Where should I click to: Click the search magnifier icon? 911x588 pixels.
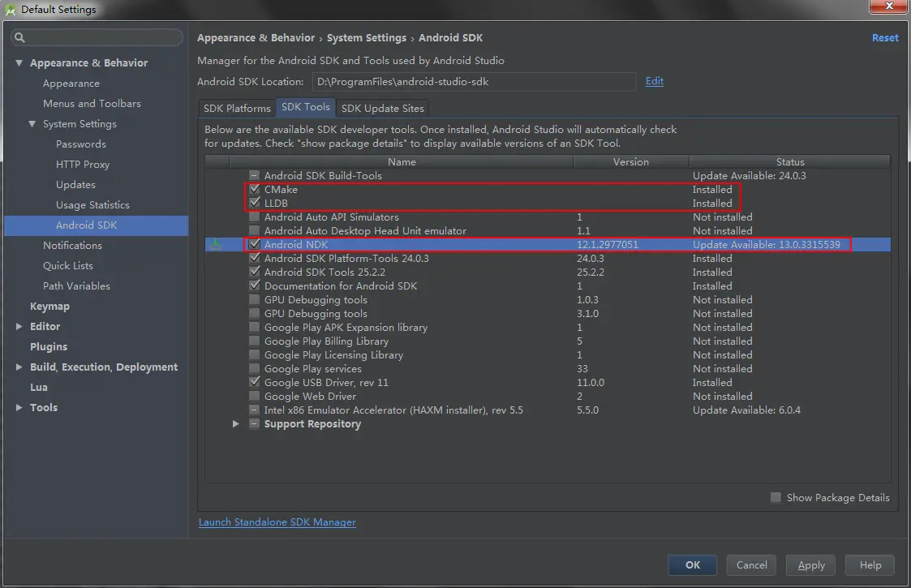point(19,38)
